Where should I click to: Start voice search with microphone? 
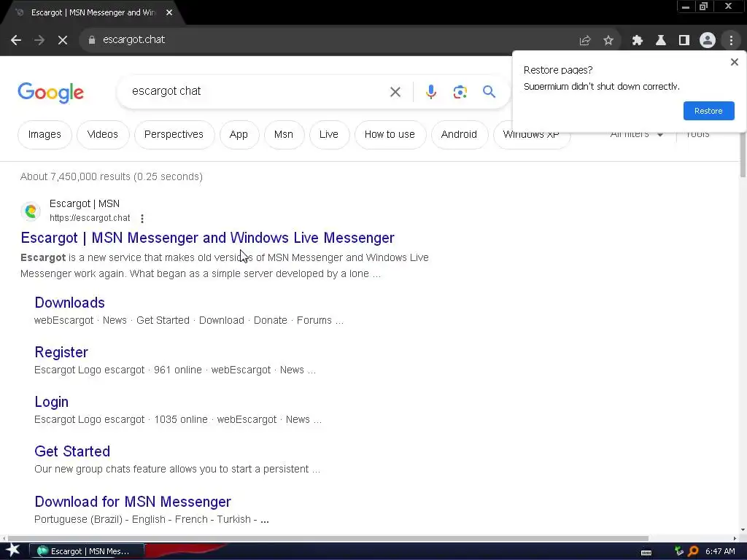(430, 92)
